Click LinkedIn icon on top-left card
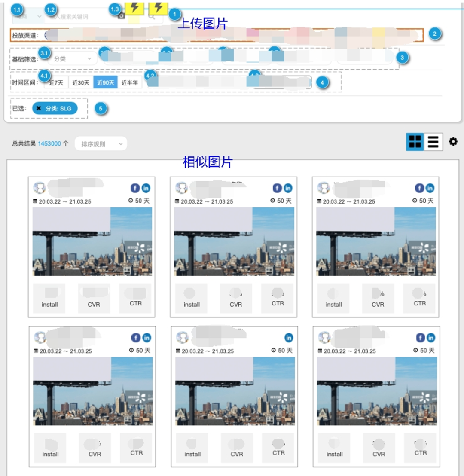 (x=146, y=188)
